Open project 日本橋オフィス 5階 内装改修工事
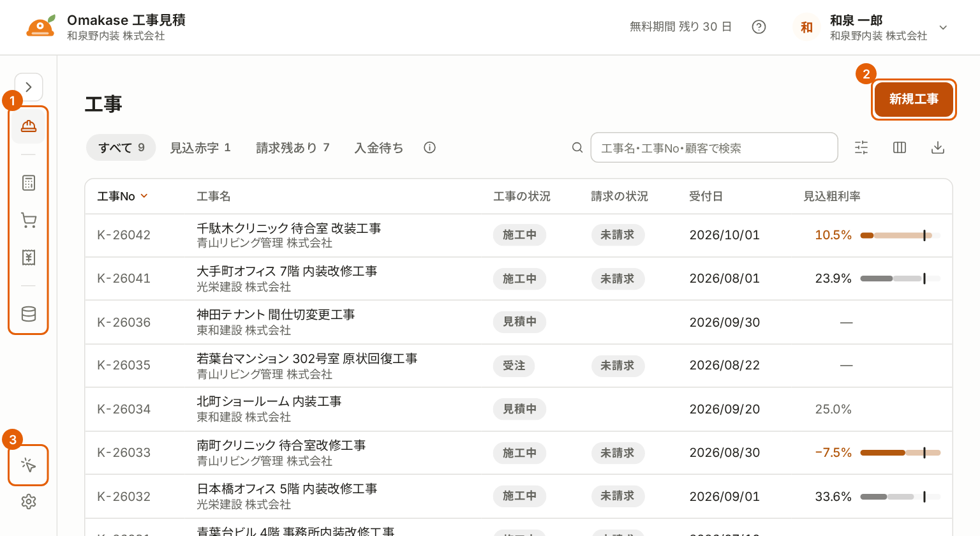 (287, 489)
